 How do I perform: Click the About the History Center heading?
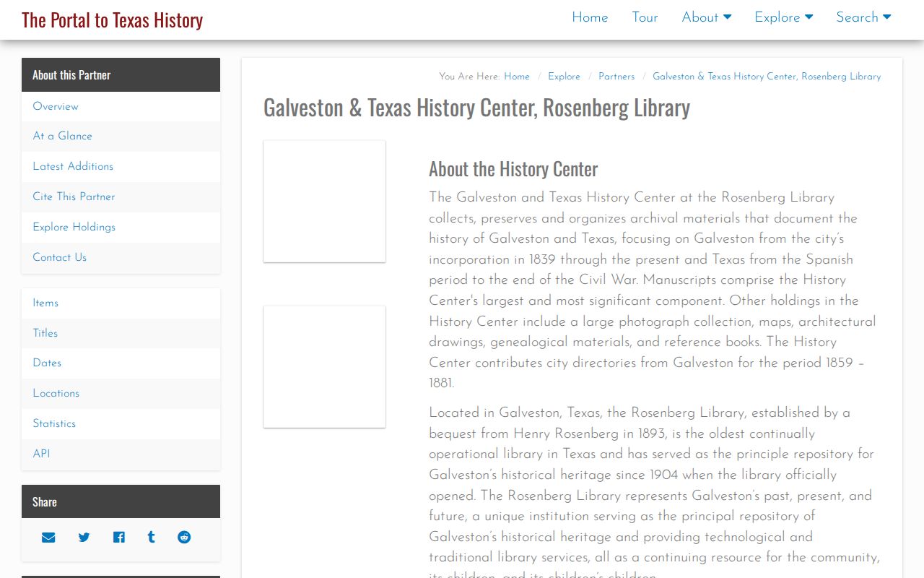(513, 169)
